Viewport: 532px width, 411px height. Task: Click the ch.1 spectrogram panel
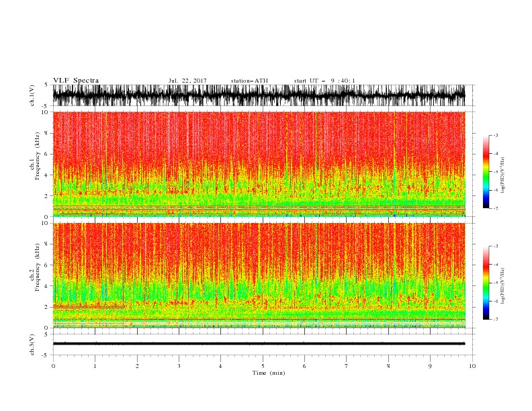[259, 164]
